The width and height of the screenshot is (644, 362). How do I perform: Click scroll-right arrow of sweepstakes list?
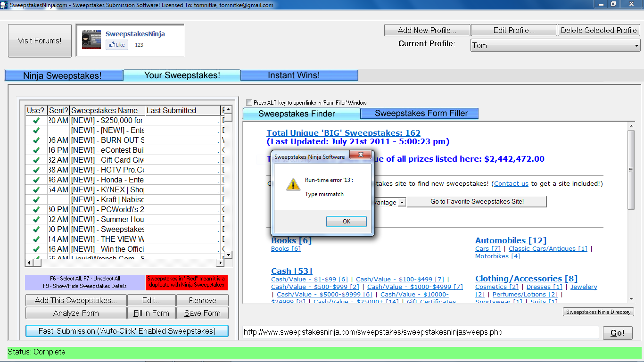(220, 263)
